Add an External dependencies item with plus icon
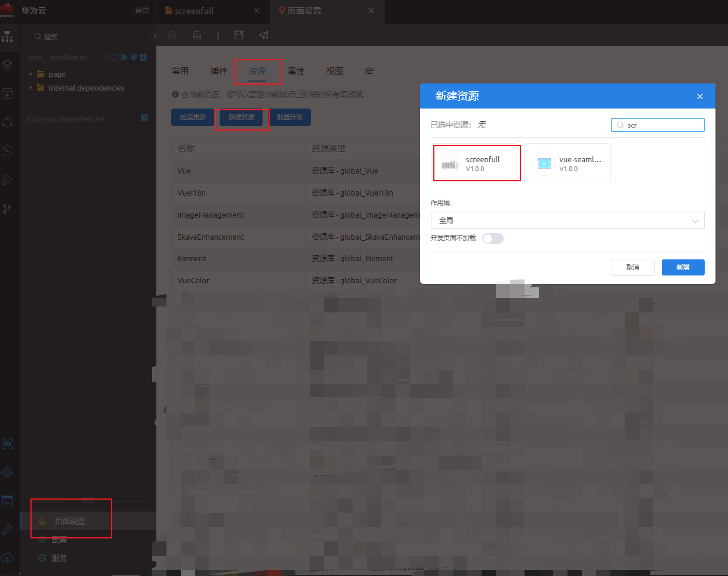 click(144, 118)
